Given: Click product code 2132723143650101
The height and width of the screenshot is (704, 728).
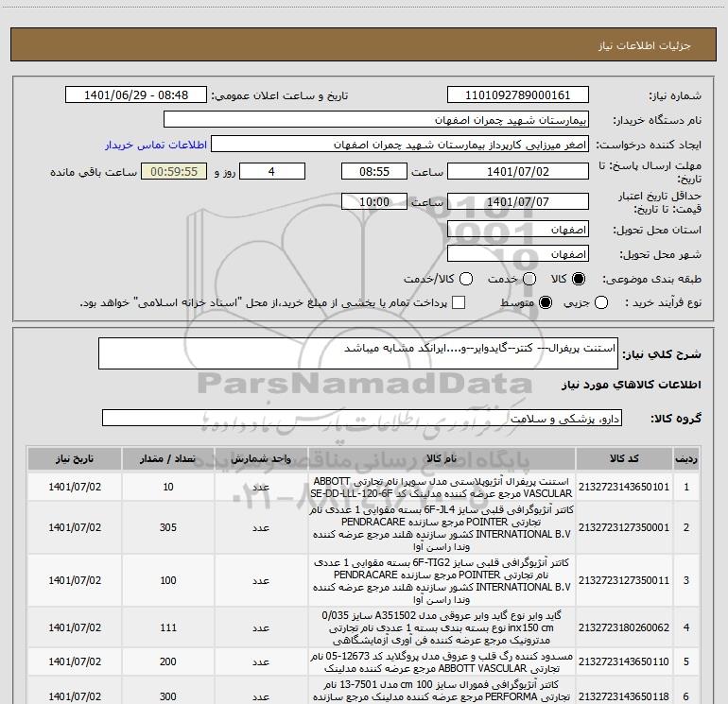Looking at the screenshot, I should [624, 487].
